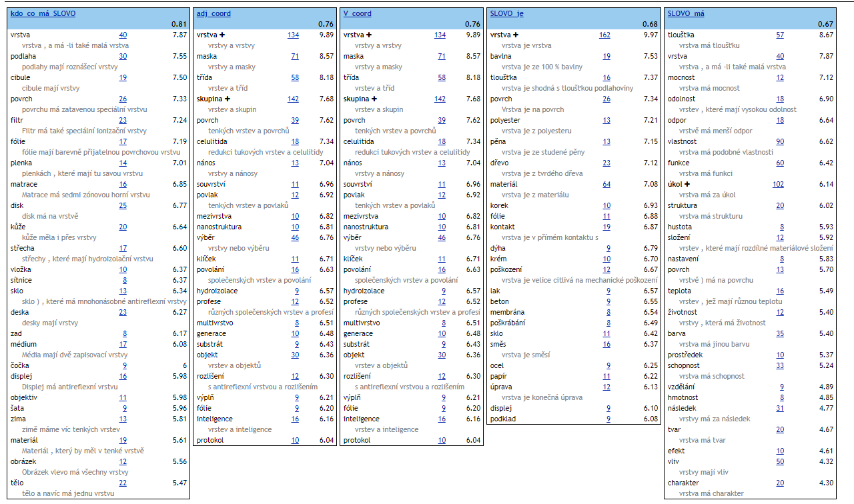This screenshot has width=854, height=504.
Task: Select the example 'cibule mají vrstvy'
Action: click(51, 88)
